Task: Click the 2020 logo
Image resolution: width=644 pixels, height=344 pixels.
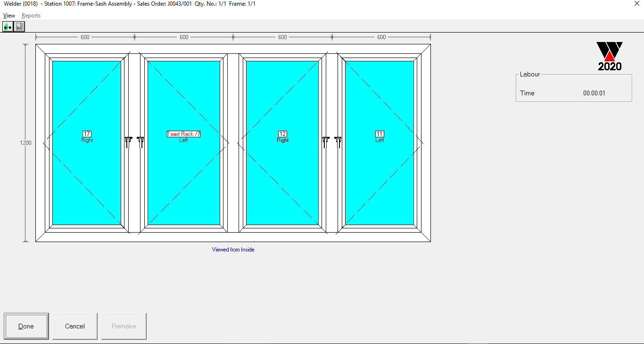Action: point(610,56)
